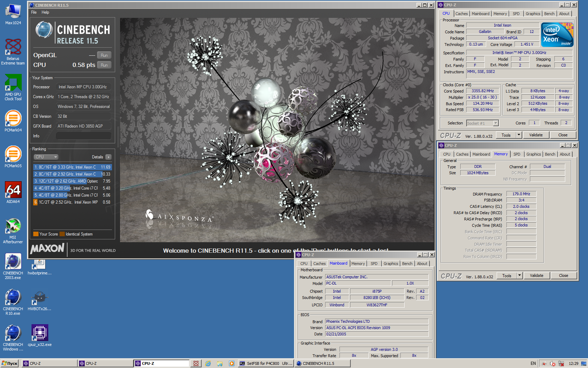Open the Socket #1 selection dropdown
Image resolution: width=588 pixels, height=368 pixels.
(482, 123)
